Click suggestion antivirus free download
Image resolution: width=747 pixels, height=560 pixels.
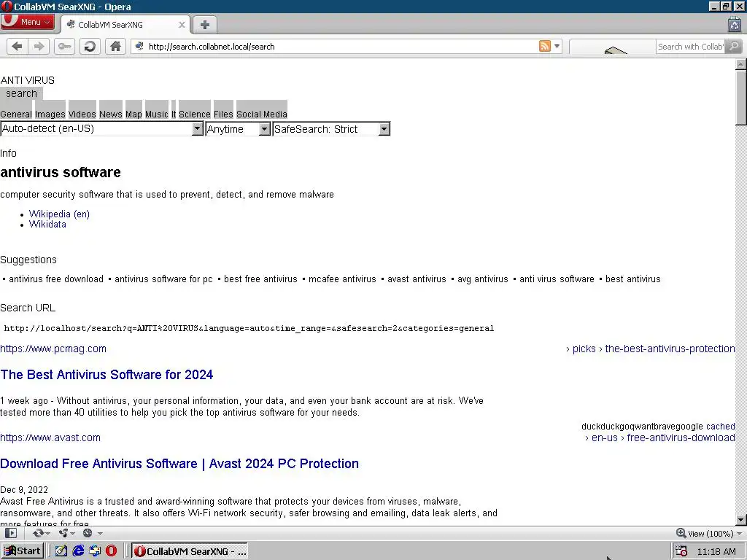click(55, 279)
